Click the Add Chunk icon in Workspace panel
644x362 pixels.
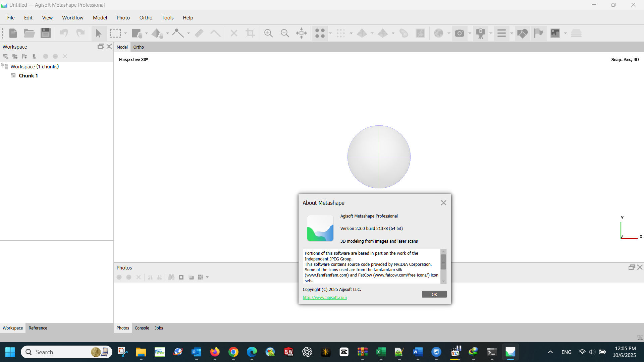[x=5, y=56]
